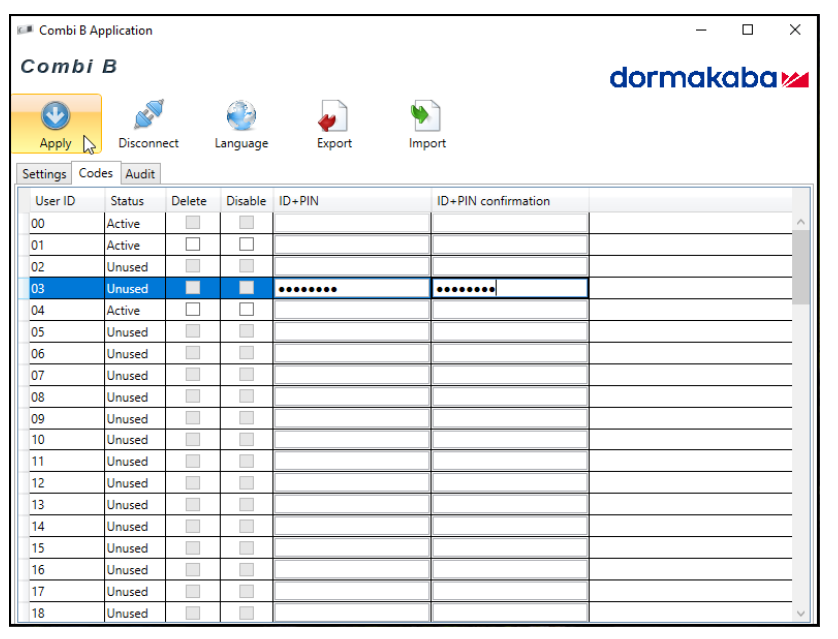Click the dormakaba logo
Image resolution: width=838 pixels, height=639 pixels.
pyautogui.click(x=708, y=78)
